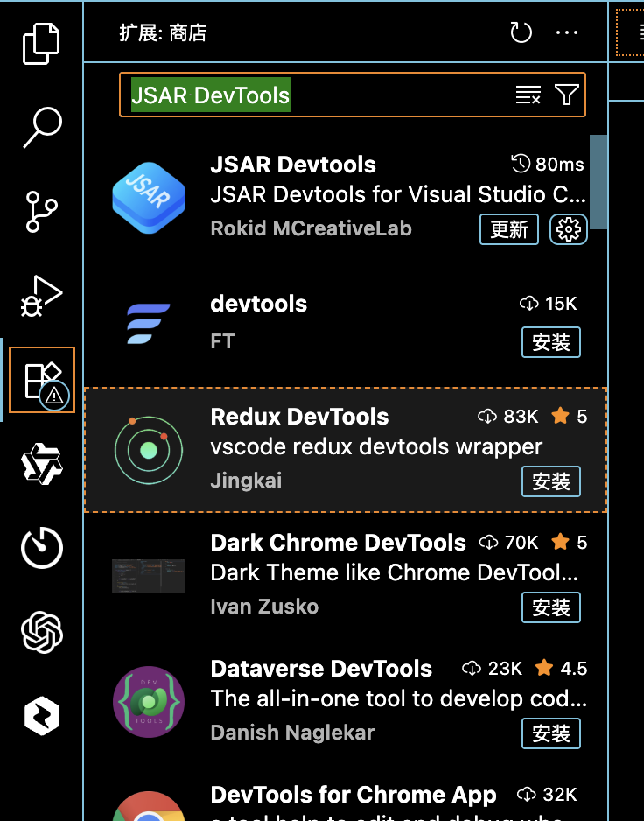Select the Extensions view icon
Screen dimensions: 644x821
pos(42,380)
